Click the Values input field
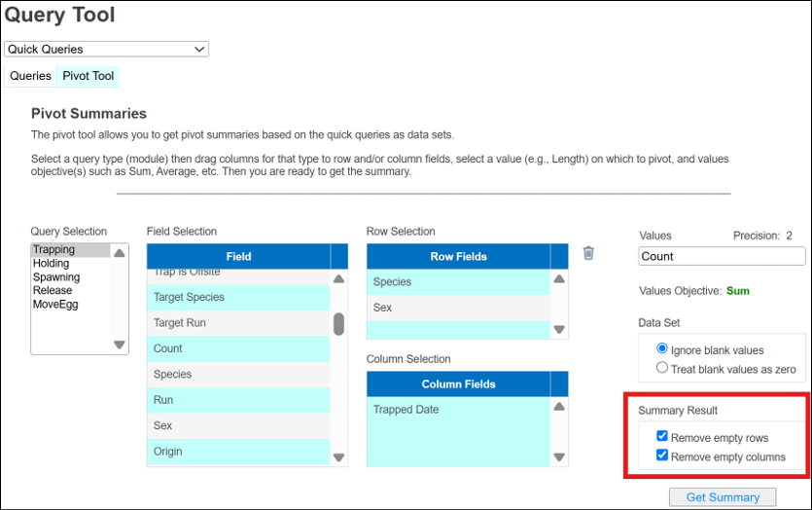This screenshot has width=812, height=510. coord(722,257)
